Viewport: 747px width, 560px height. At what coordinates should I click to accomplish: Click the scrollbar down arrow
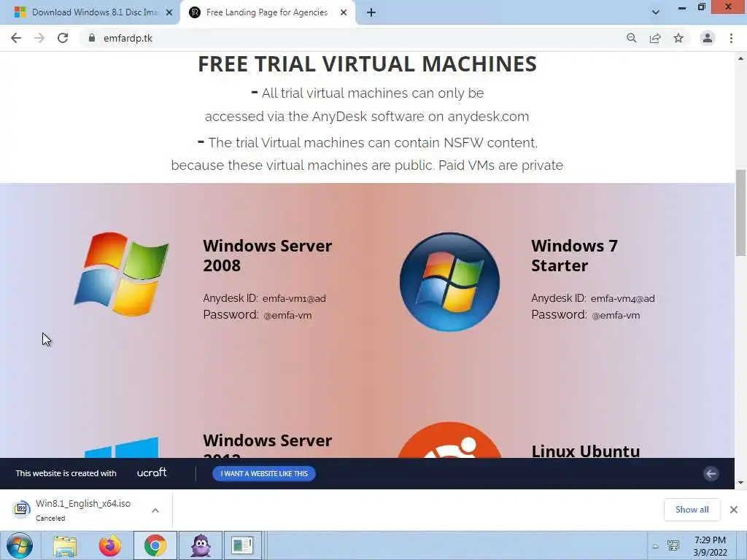pos(741,483)
